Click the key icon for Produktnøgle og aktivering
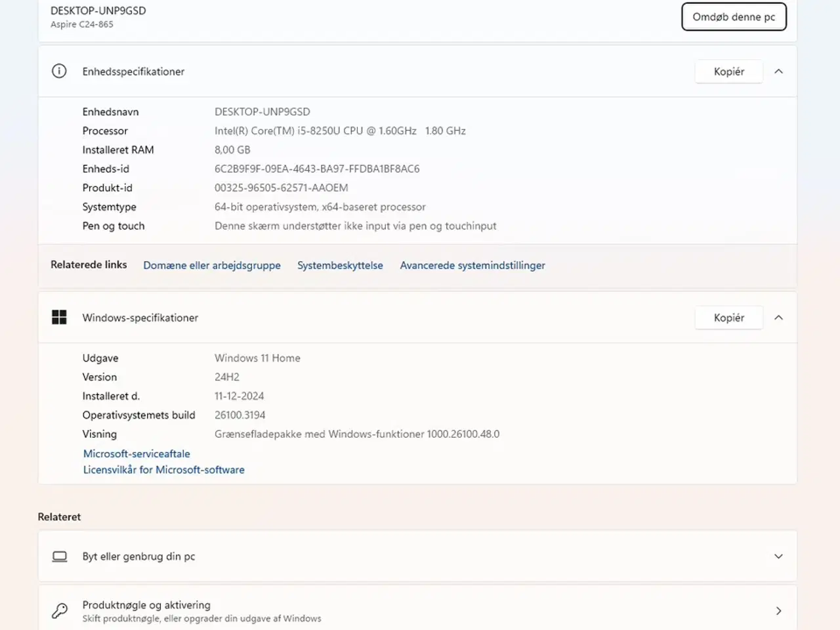This screenshot has width=840, height=630. (60, 611)
